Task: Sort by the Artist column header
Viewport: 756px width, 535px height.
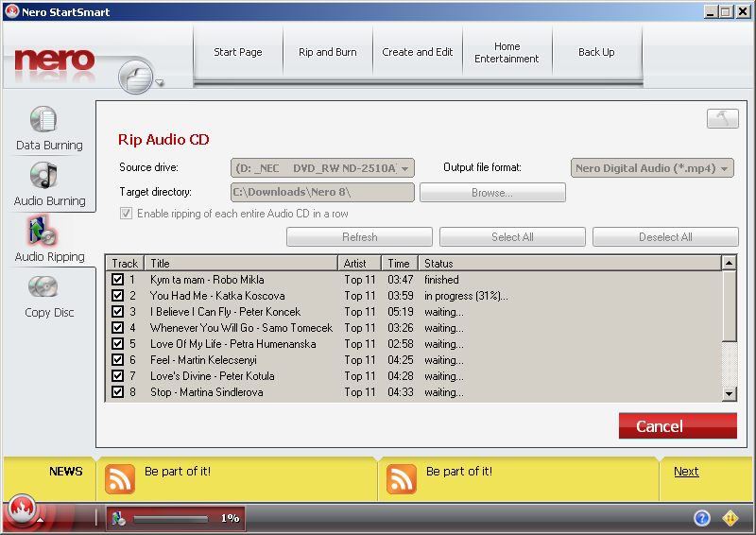Action: pyautogui.click(x=360, y=264)
